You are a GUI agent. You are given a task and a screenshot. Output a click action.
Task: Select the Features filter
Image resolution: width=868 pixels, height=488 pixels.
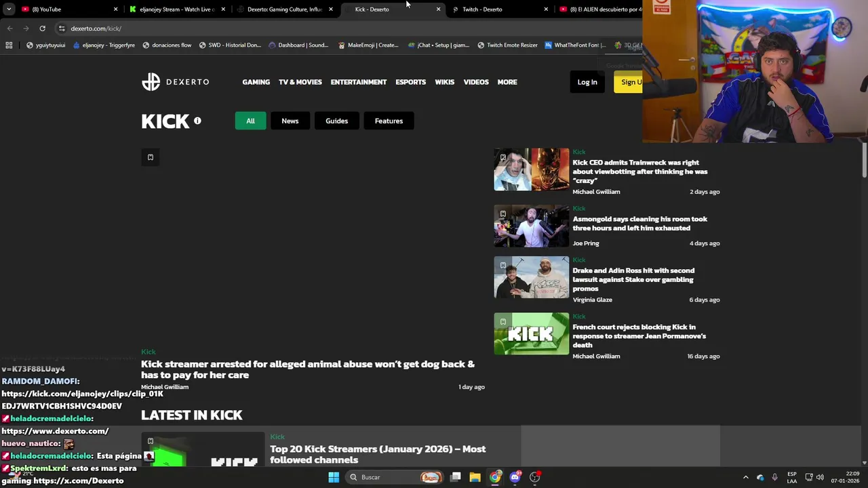[389, 121]
